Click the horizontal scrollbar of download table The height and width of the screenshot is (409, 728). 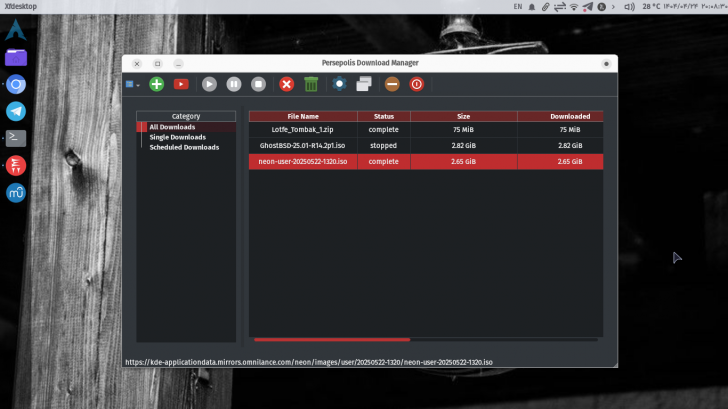(x=332, y=340)
